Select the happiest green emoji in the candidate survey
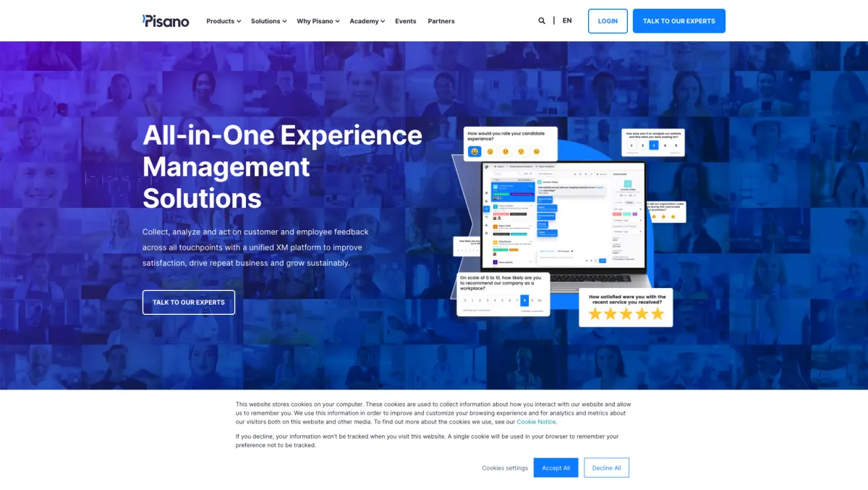The width and height of the screenshot is (868, 490). coord(475,151)
